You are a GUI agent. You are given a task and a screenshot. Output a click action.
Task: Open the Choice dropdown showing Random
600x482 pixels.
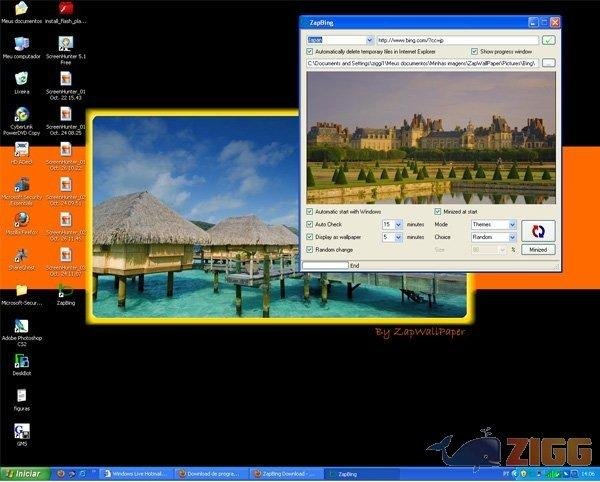click(x=512, y=237)
